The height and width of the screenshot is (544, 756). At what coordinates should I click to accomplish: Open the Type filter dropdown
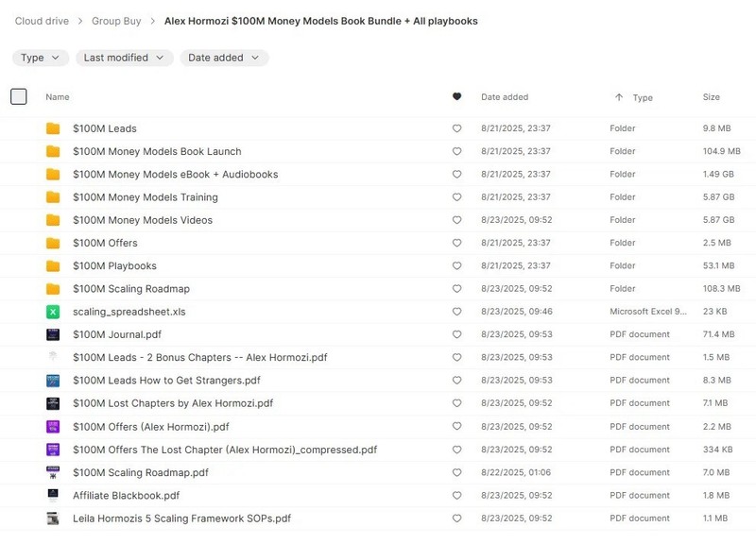[41, 58]
